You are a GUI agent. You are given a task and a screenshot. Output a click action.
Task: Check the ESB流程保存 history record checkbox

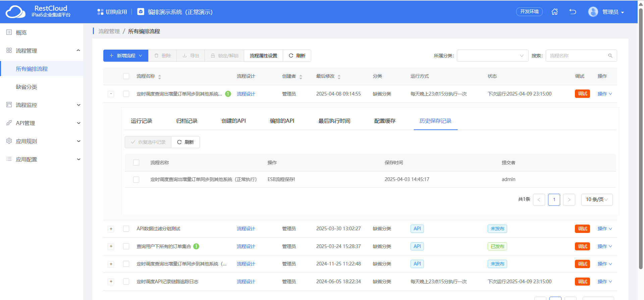tap(136, 179)
